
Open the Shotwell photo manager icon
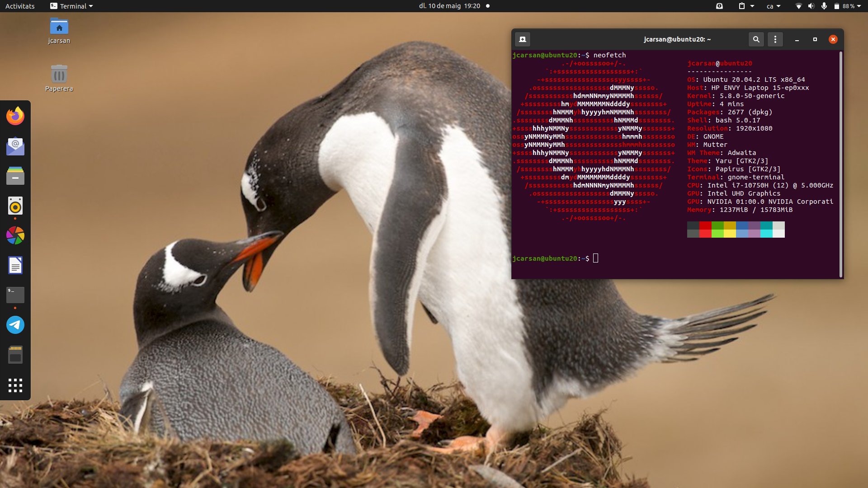tap(15, 235)
